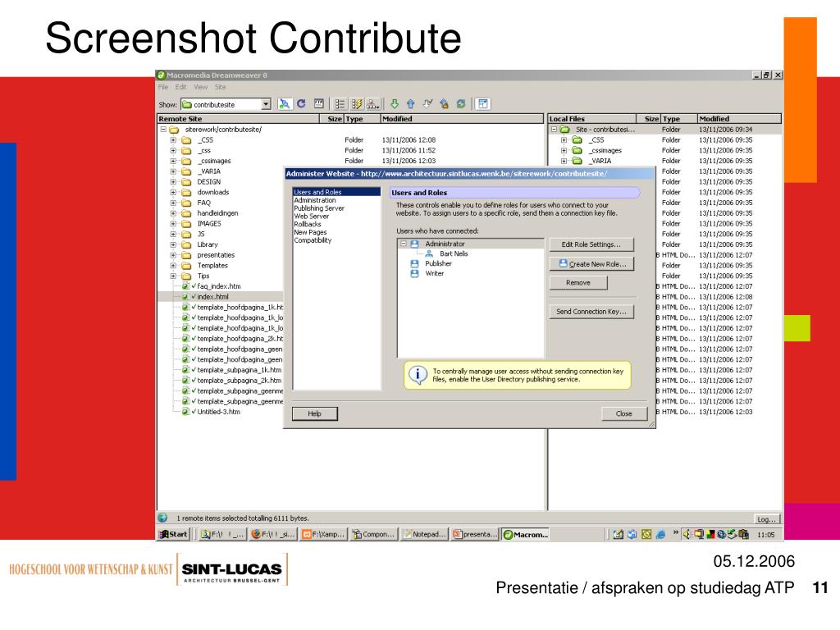Click the Templates folder icon

[x=186, y=266]
